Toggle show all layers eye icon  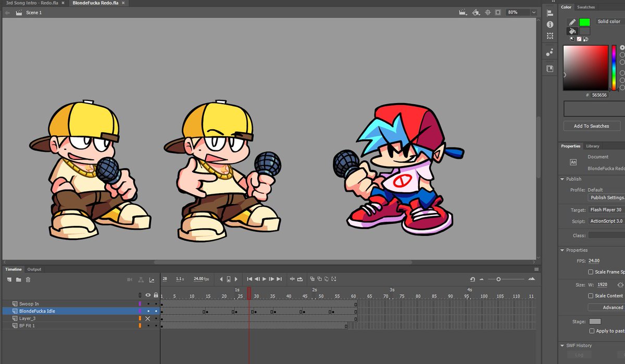(148, 295)
